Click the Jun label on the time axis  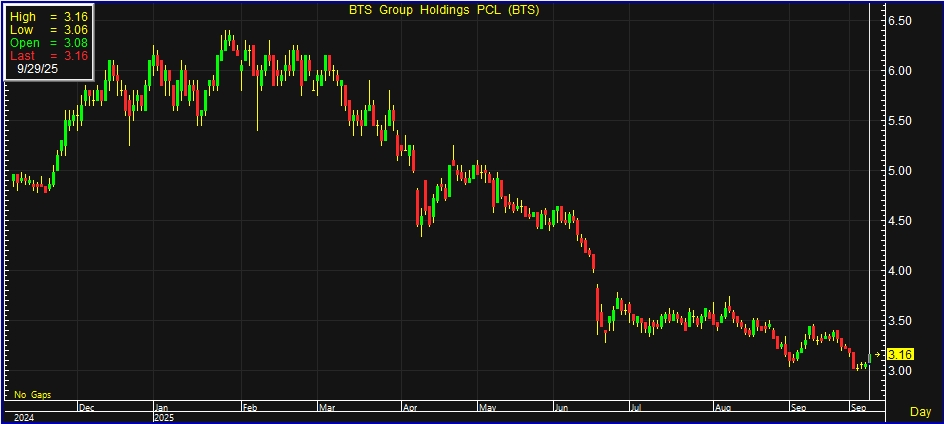562,408
